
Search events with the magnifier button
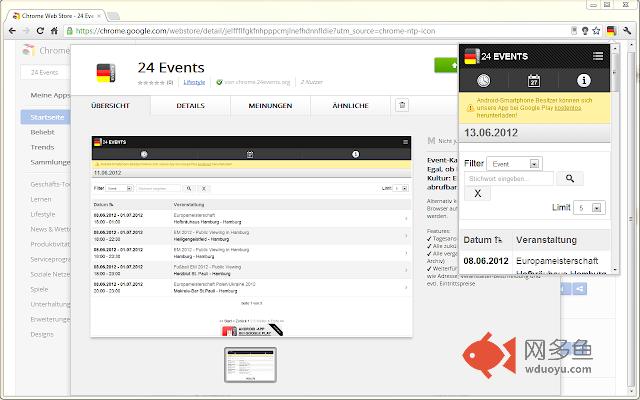570,178
